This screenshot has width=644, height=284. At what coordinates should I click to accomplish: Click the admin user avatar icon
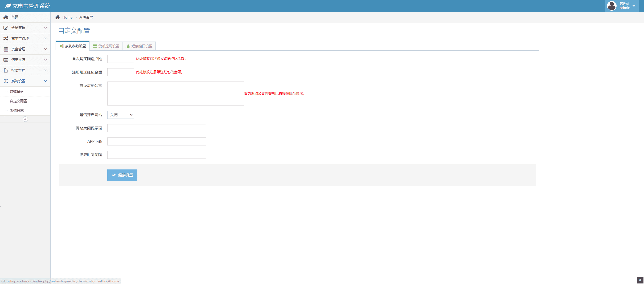click(612, 6)
